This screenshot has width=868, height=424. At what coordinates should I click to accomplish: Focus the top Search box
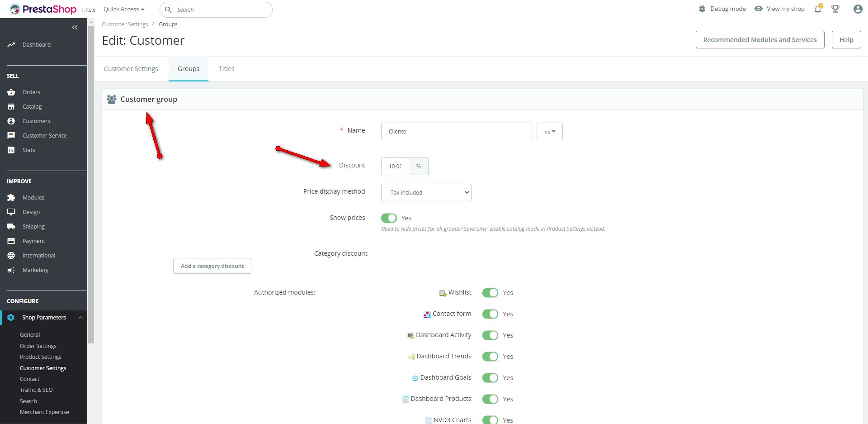(216, 10)
